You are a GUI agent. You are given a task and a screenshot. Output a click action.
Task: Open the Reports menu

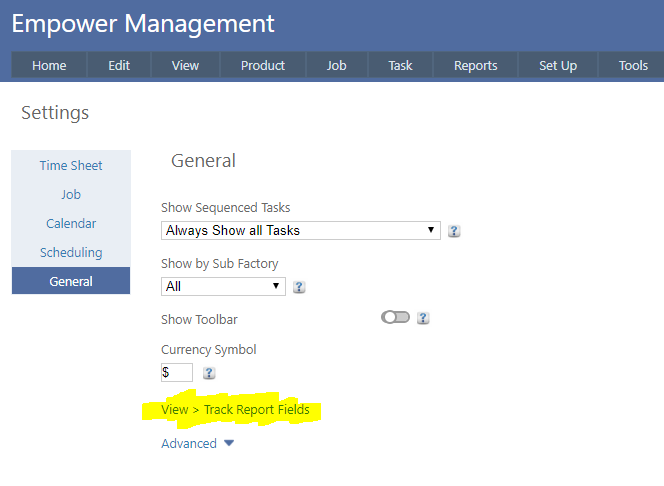[475, 65]
